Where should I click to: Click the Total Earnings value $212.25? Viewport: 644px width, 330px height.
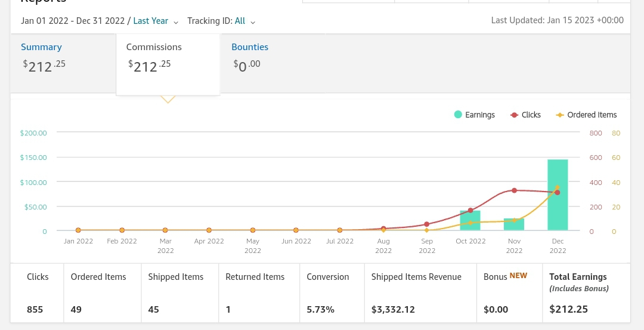(568, 309)
